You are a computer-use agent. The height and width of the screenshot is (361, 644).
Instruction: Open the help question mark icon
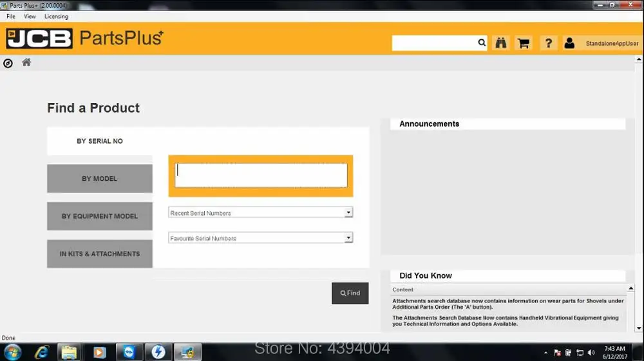pyautogui.click(x=548, y=42)
